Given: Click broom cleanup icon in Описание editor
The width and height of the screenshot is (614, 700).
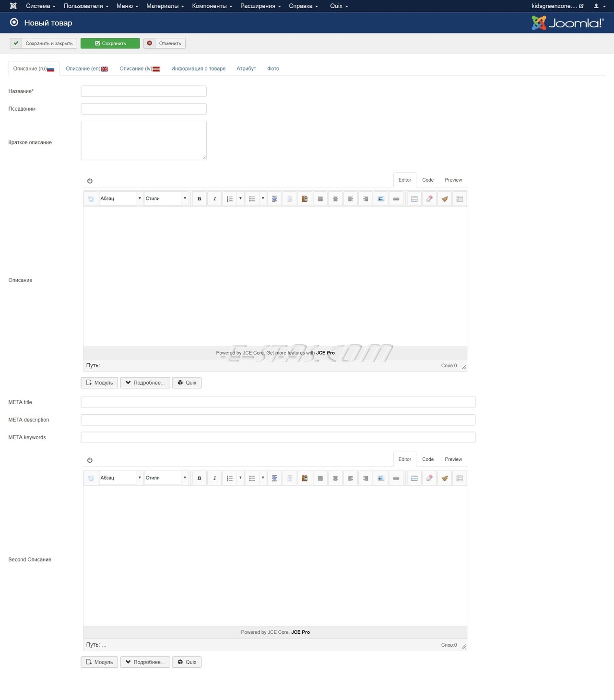Looking at the screenshot, I should pos(445,198).
